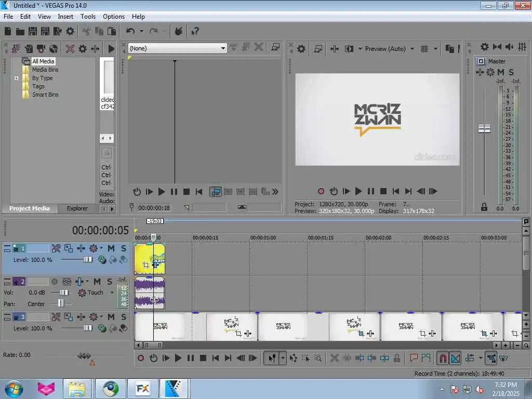Viewport: 532px width, 399px height.
Task: Click Record button in timeline transport
Action: [x=141, y=358]
